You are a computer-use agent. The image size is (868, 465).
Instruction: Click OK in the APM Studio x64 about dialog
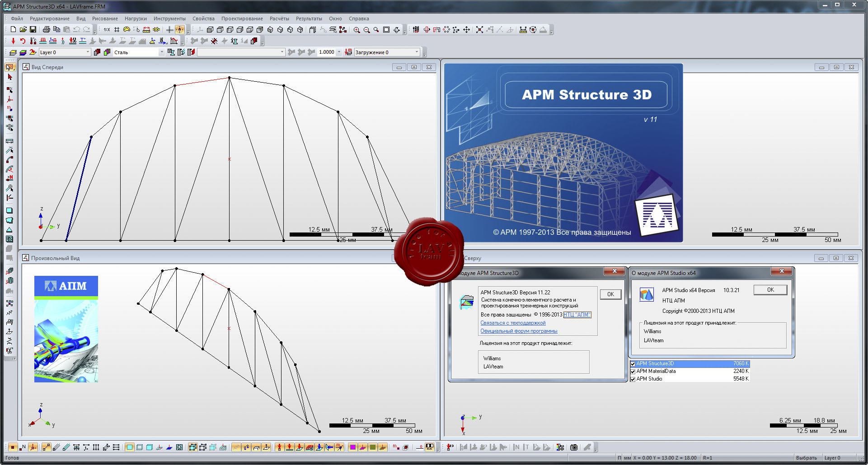click(x=770, y=290)
